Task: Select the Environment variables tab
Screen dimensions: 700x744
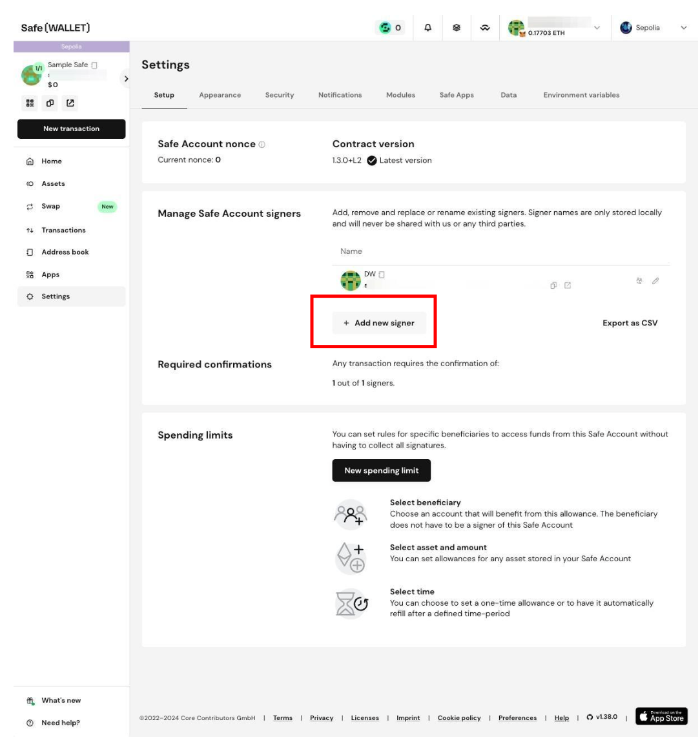Action: (x=581, y=95)
